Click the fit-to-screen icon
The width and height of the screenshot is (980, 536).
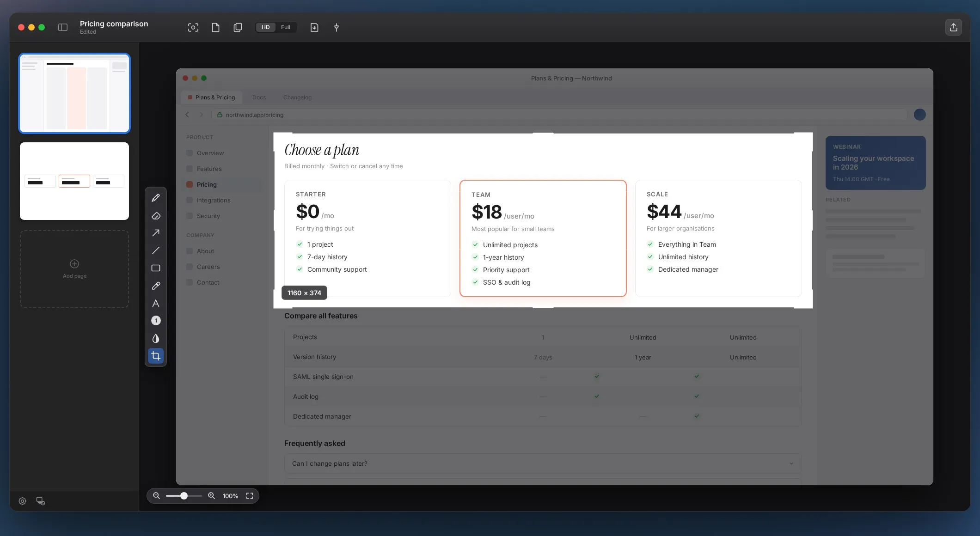[x=250, y=496]
